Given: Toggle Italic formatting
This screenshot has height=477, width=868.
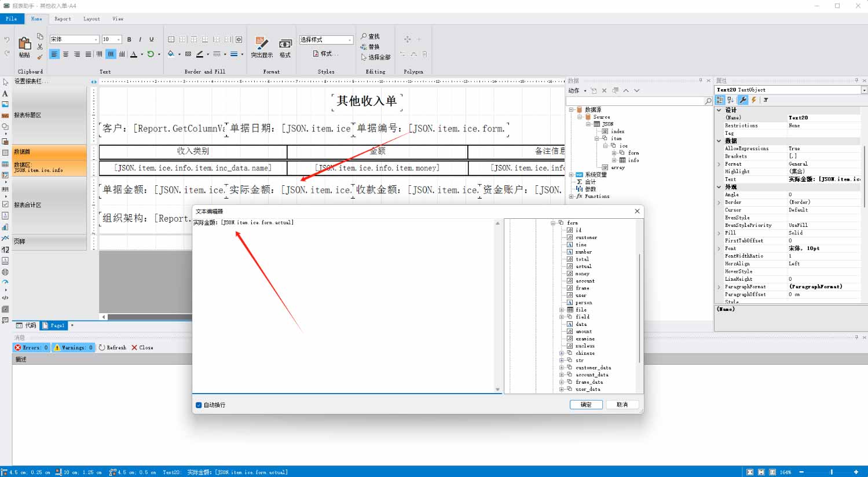Looking at the screenshot, I should pos(140,39).
